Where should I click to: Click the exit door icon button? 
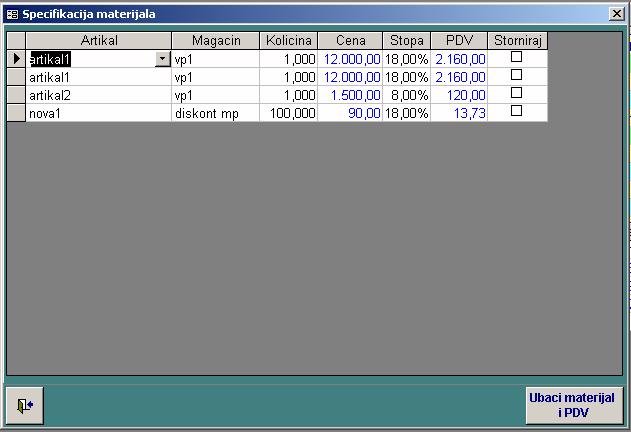tap(25, 405)
